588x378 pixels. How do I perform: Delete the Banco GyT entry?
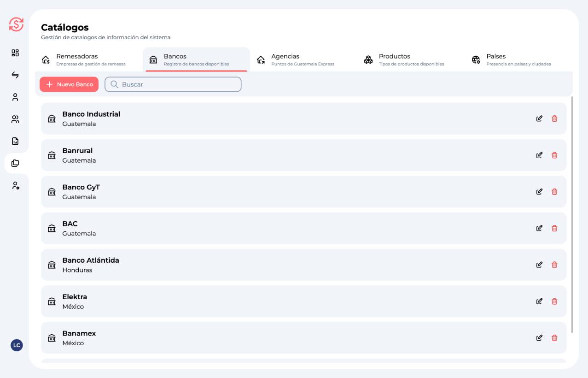click(x=554, y=191)
